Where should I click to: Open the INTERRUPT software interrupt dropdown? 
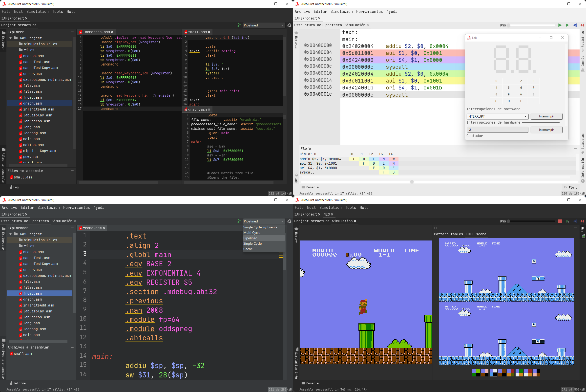coord(497,116)
